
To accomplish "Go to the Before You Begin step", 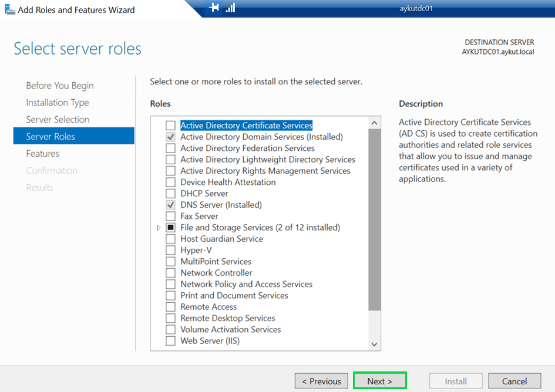I will [x=59, y=86].
